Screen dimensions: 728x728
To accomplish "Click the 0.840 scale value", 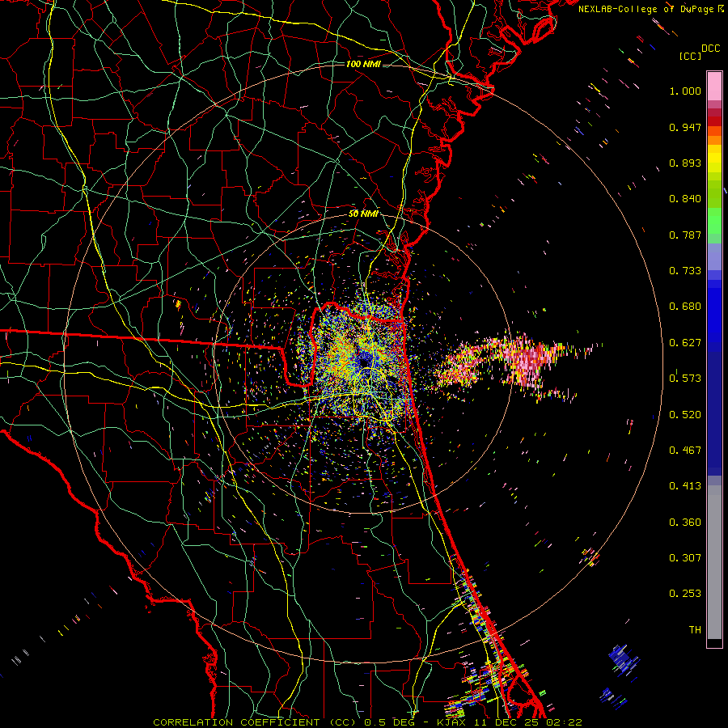I will pyautogui.click(x=685, y=199).
